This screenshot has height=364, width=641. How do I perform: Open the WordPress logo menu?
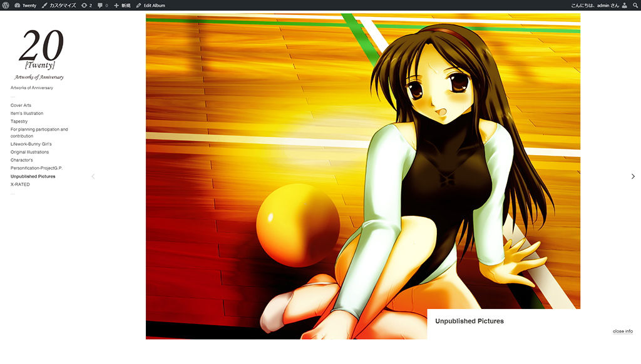click(x=6, y=5)
